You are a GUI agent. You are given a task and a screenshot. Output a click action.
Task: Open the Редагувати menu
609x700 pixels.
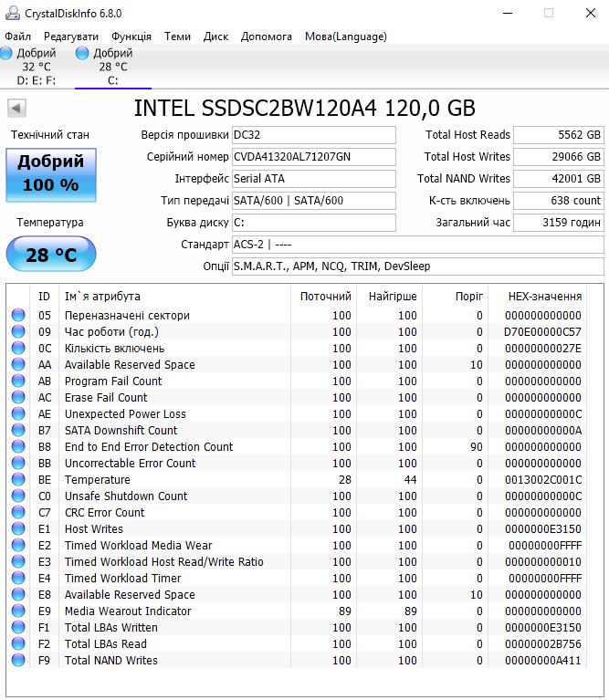pyautogui.click(x=71, y=37)
